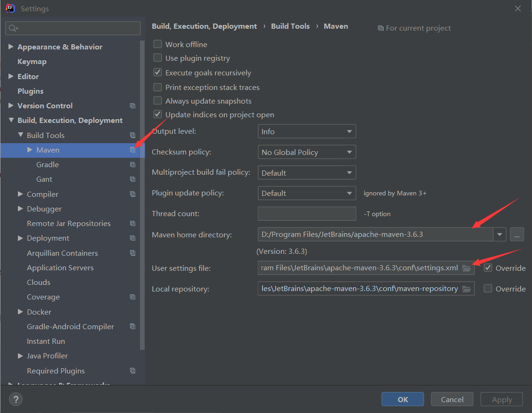Expand the Java Profiler node

20,356
